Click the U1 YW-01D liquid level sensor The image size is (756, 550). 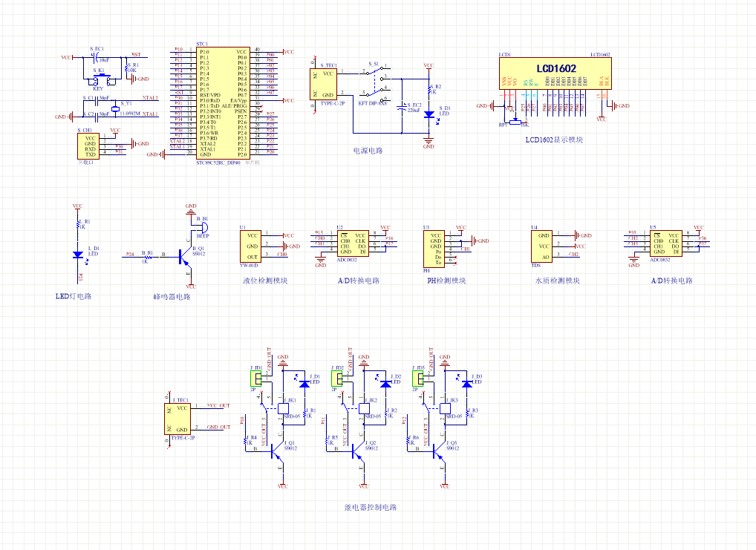point(250,244)
